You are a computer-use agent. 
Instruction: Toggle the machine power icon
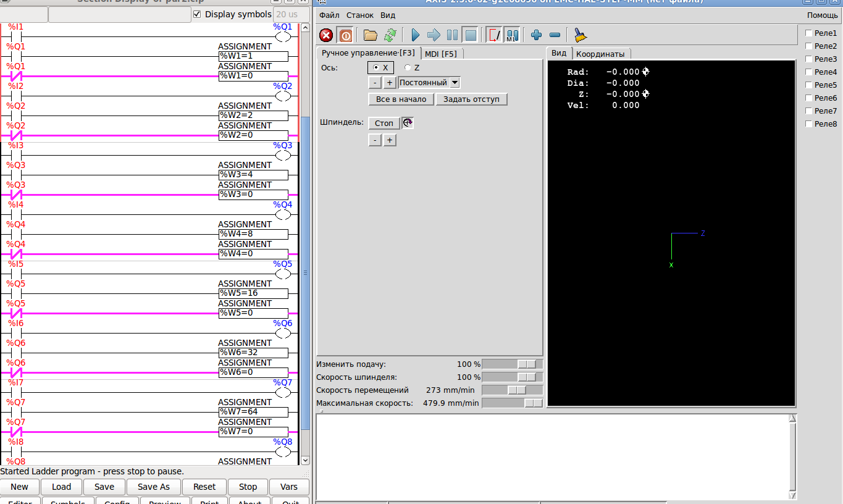pos(345,35)
